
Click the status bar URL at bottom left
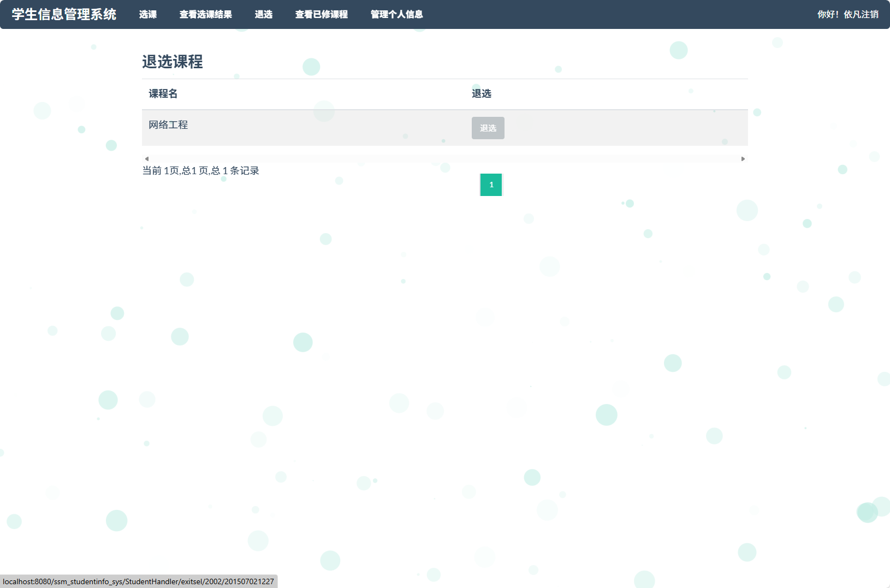(139, 581)
